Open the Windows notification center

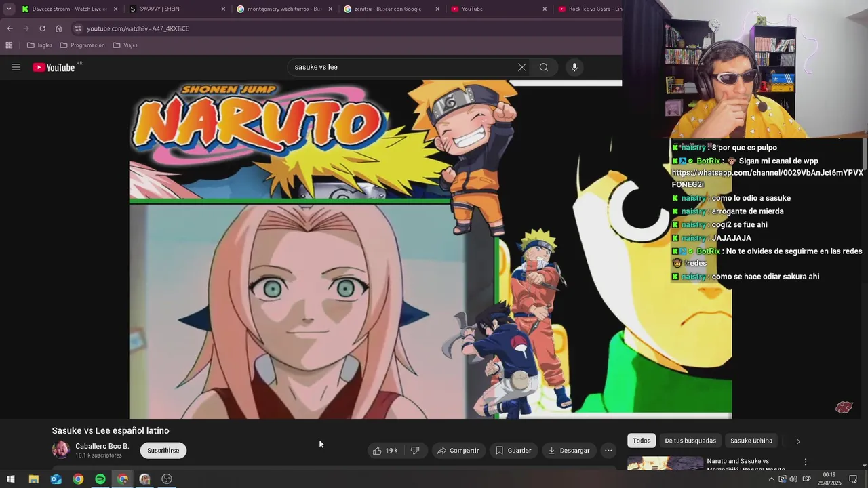click(x=853, y=479)
